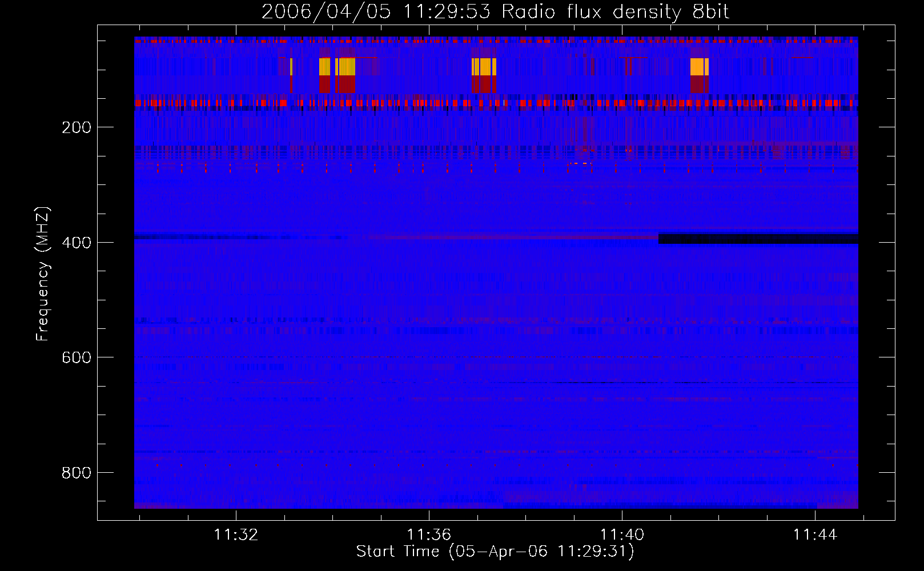The image size is (924, 571).
Task: Click the 11:32 time tick label
Action: (235, 534)
